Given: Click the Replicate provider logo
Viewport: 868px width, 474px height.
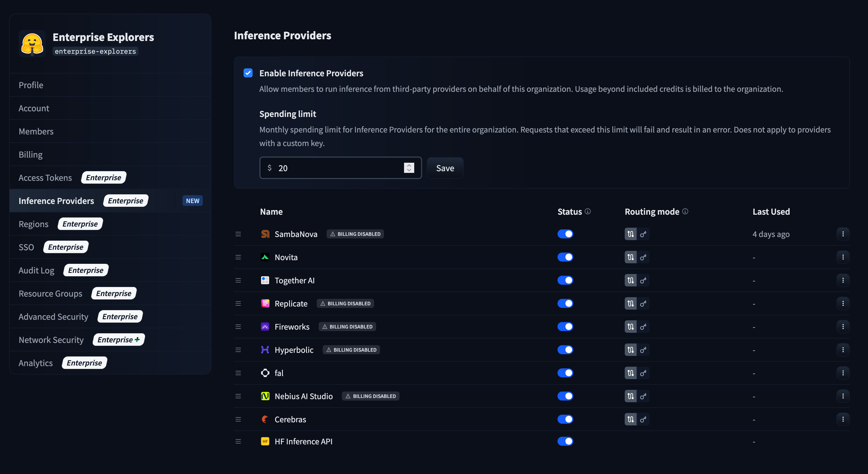Looking at the screenshot, I should (265, 303).
